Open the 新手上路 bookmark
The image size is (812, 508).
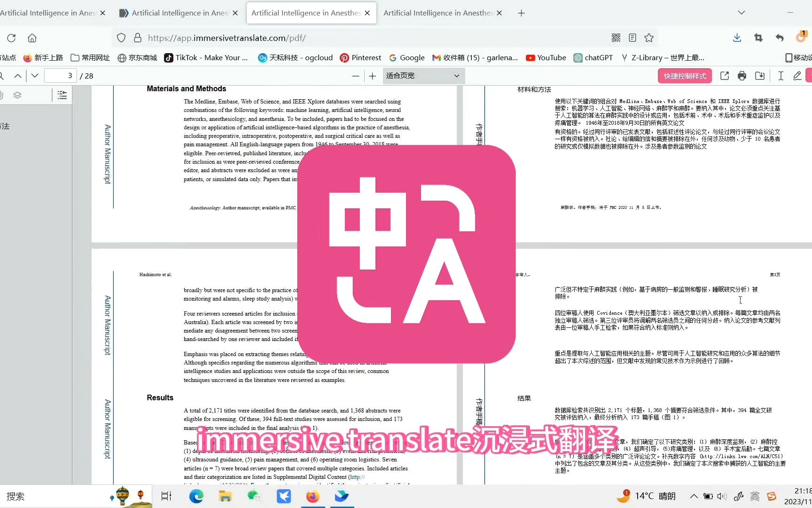[x=43, y=58]
